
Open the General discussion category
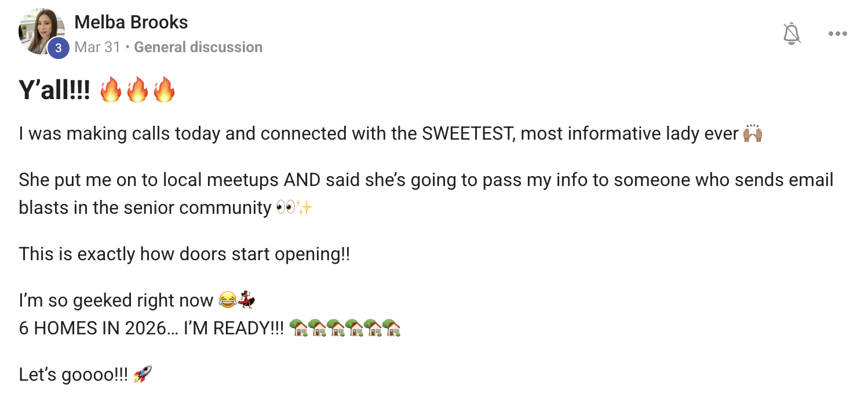pyautogui.click(x=198, y=47)
